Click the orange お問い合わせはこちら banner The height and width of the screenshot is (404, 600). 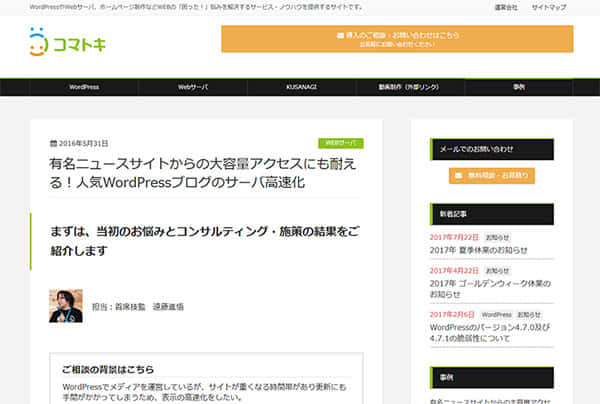pos(397,39)
